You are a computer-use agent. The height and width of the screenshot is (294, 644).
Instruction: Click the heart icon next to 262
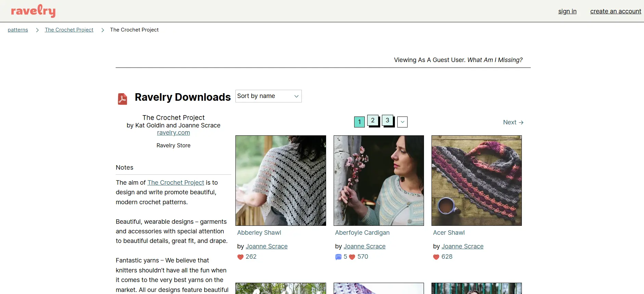click(240, 257)
